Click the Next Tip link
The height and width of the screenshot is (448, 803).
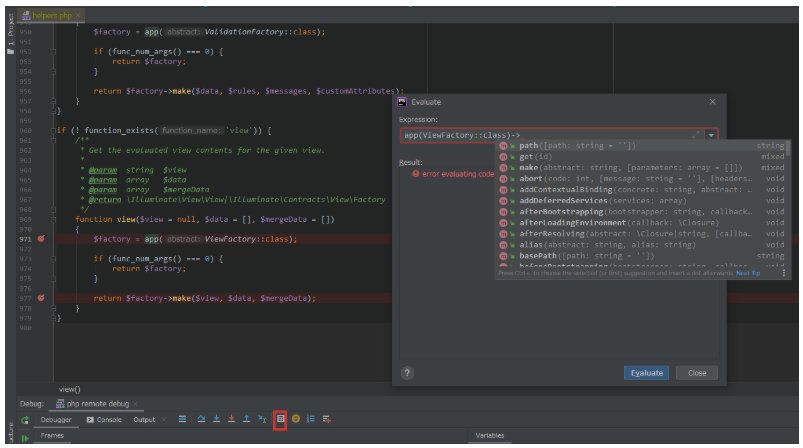pyautogui.click(x=748, y=273)
